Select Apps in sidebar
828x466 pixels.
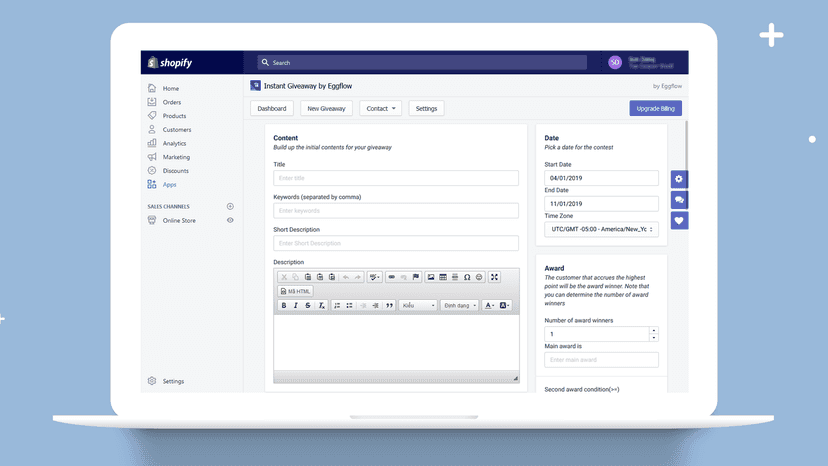[170, 184]
